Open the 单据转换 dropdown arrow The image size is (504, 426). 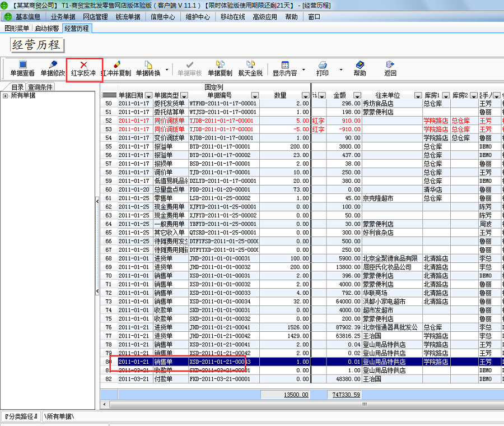167,71
